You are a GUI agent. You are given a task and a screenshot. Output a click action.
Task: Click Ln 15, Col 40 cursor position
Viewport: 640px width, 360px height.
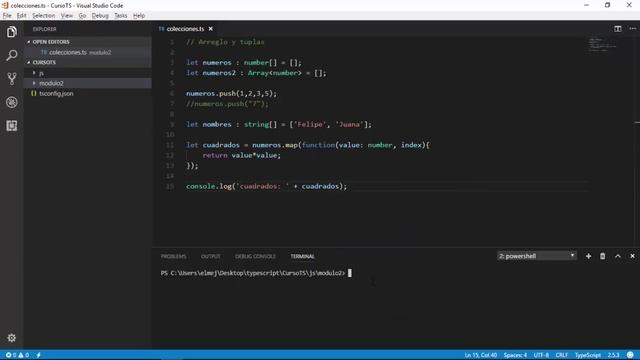pos(480,355)
